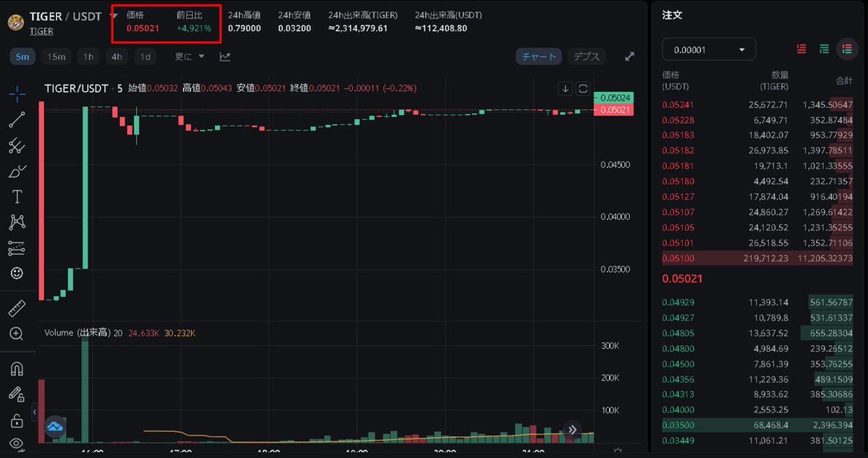Switch to the 1h timeframe
Viewport: 868px width, 458px height.
pyautogui.click(x=88, y=56)
